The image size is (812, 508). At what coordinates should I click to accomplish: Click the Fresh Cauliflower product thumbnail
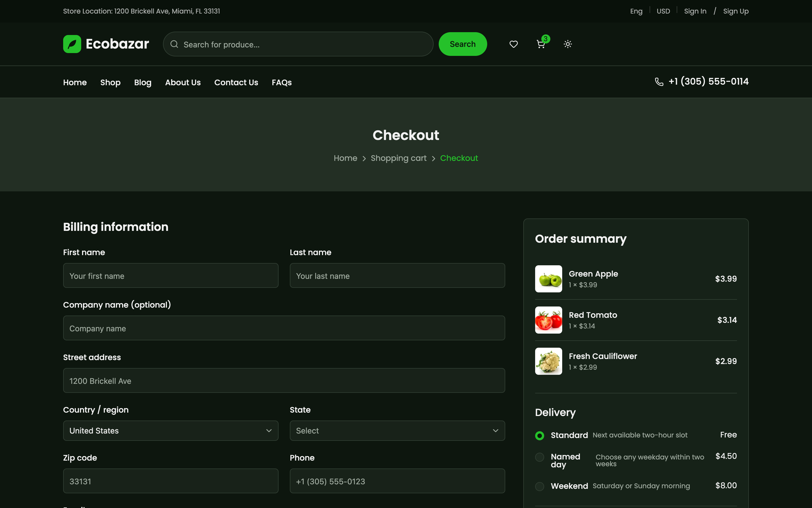(x=548, y=361)
